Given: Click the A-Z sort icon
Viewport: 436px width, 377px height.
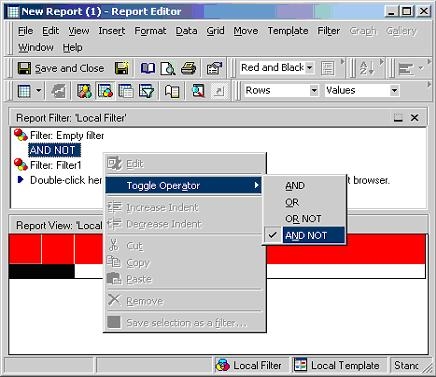Looking at the screenshot, I should [x=366, y=68].
